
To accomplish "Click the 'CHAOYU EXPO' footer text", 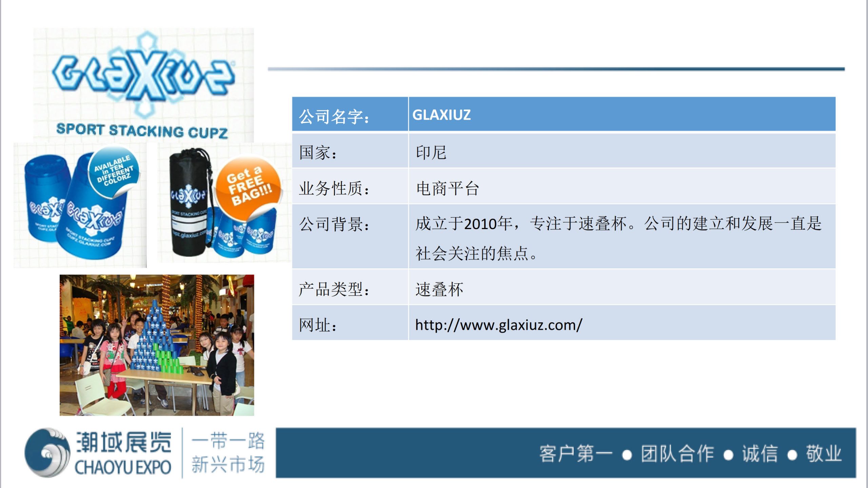I will [x=123, y=468].
